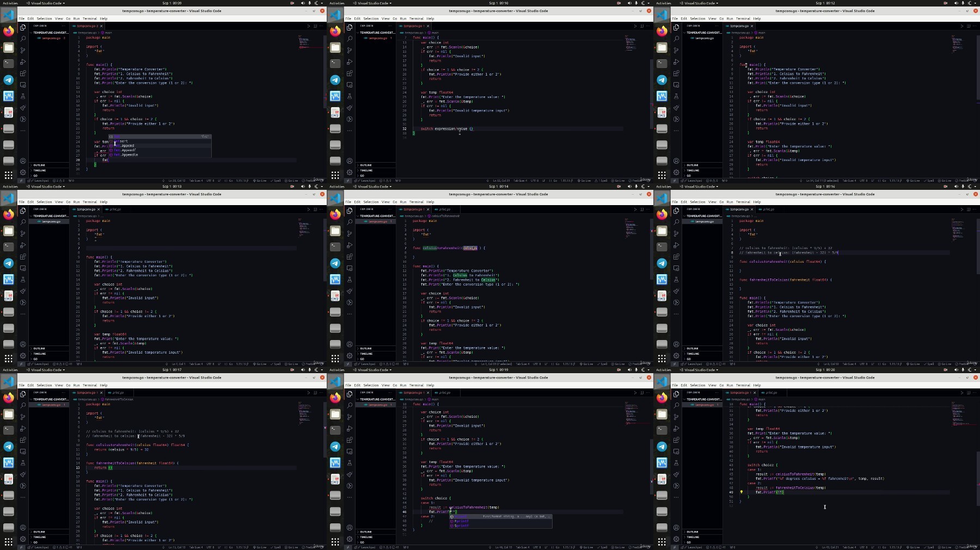The image size is (980, 550).
Task: Click Tab Size 4 in 09:13 status bar
Action: [195, 364]
